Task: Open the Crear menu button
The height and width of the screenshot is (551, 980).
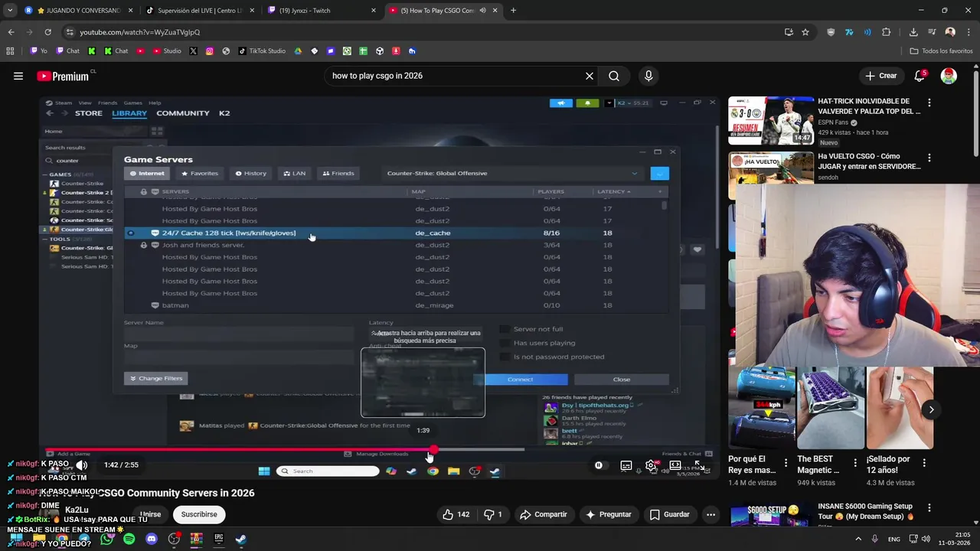Action: 880,76
